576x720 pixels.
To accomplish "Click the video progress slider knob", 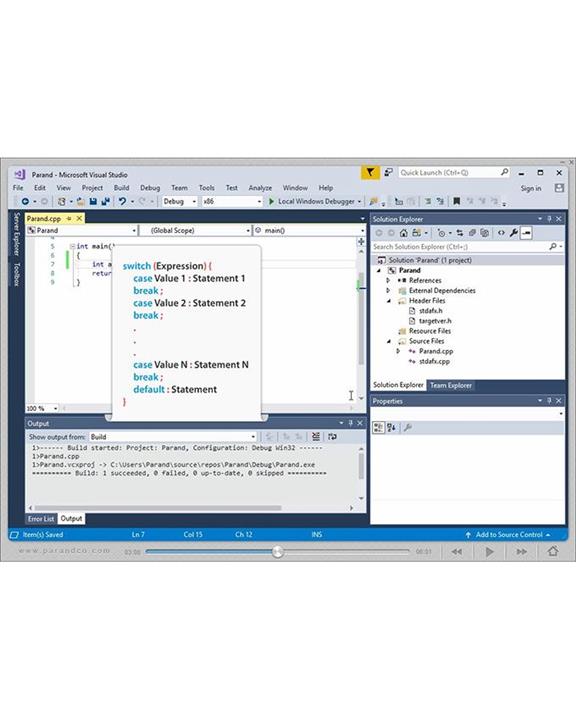I will (277, 551).
